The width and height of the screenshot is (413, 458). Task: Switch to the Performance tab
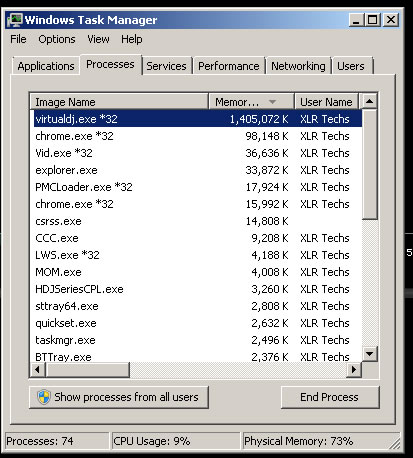tap(229, 66)
